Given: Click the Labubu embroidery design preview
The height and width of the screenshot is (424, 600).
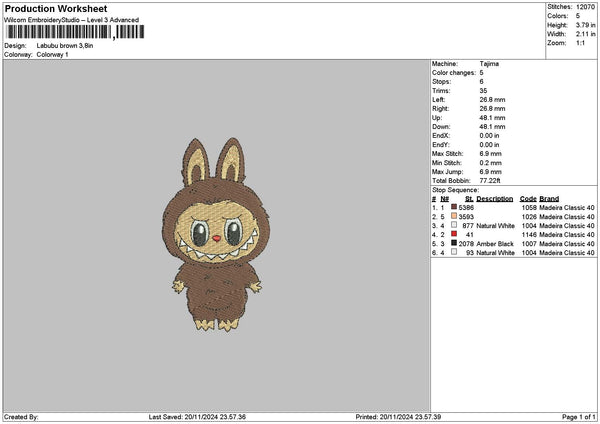Looking at the screenshot, I should coord(215,235).
